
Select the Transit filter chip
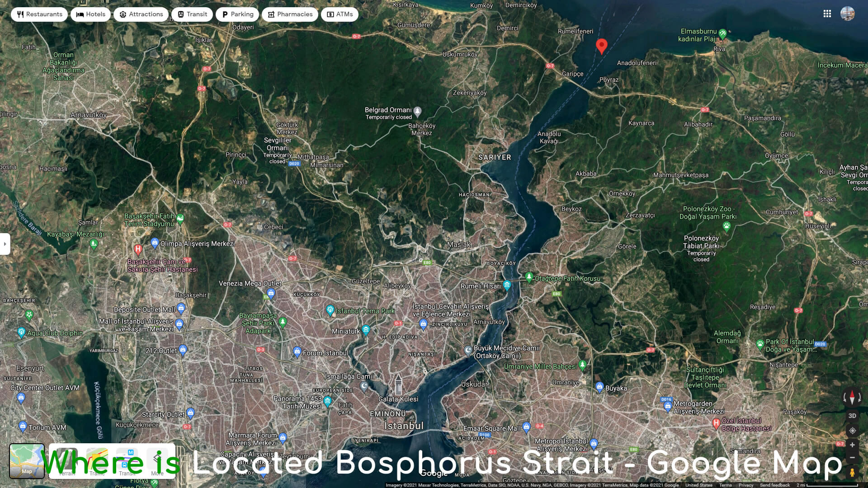[192, 14]
